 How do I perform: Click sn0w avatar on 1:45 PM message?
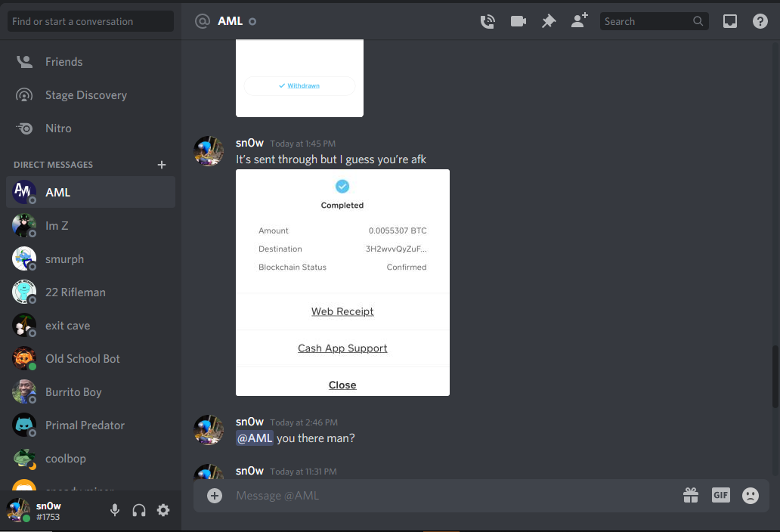pos(209,151)
